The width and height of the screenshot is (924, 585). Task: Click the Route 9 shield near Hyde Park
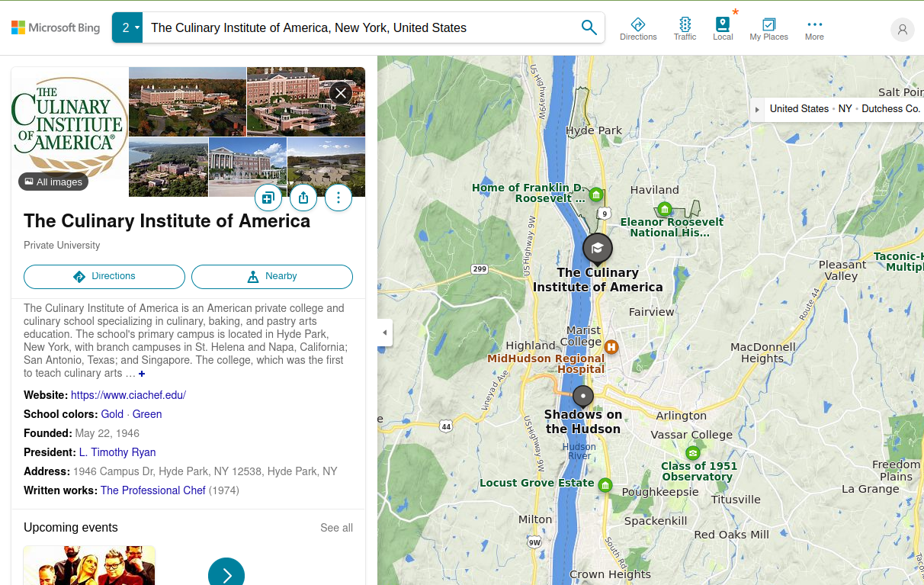point(604,214)
